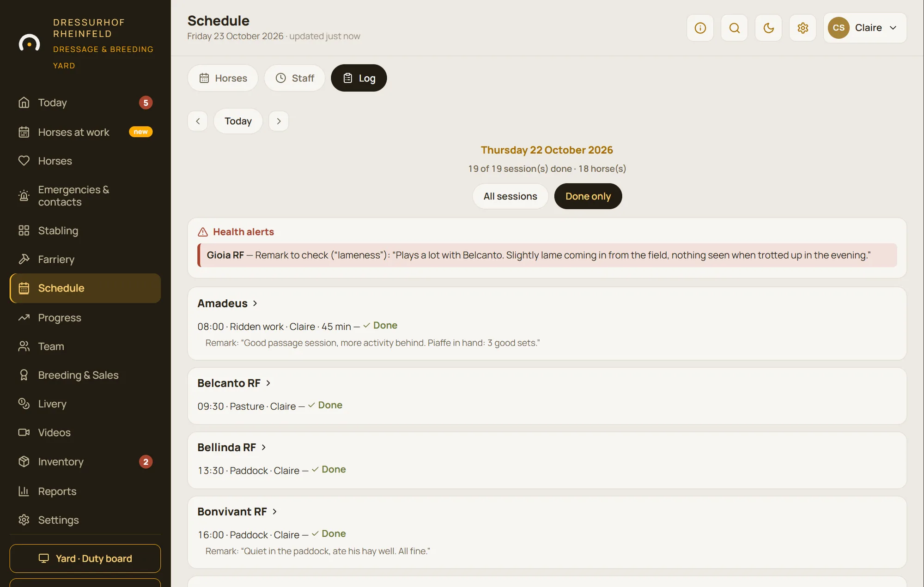Click the Inventory box icon

[x=24, y=461]
